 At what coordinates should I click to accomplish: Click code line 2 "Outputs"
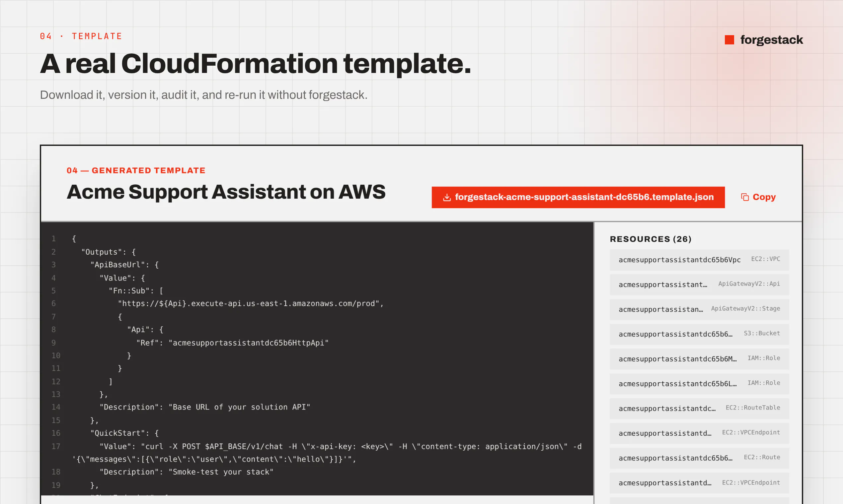coord(109,252)
